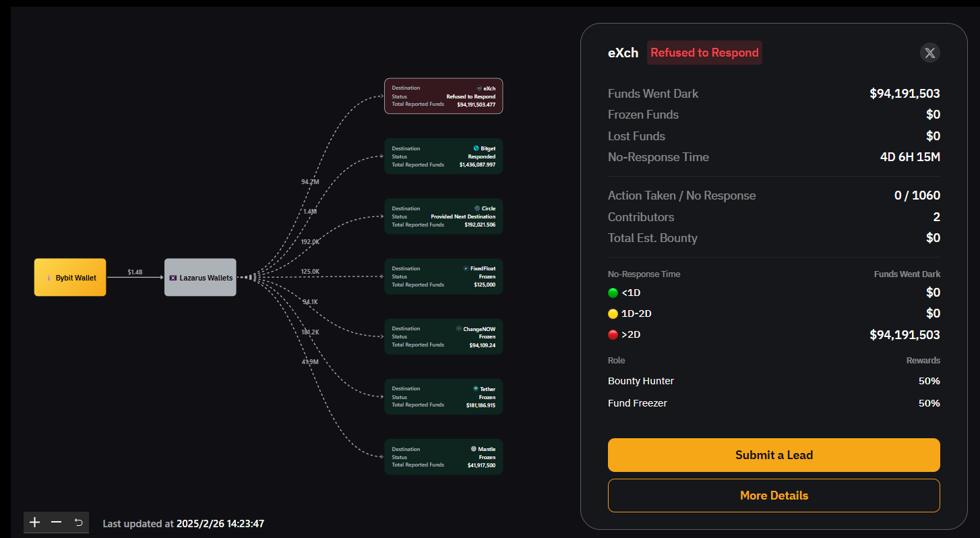Open the eXch destination card
The image size is (980, 538).
tap(443, 96)
